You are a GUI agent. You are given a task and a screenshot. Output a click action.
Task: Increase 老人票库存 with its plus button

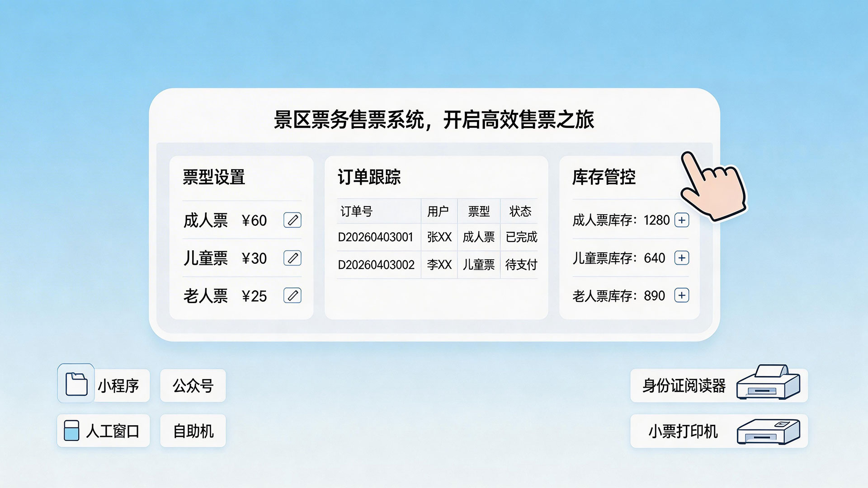click(682, 296)
